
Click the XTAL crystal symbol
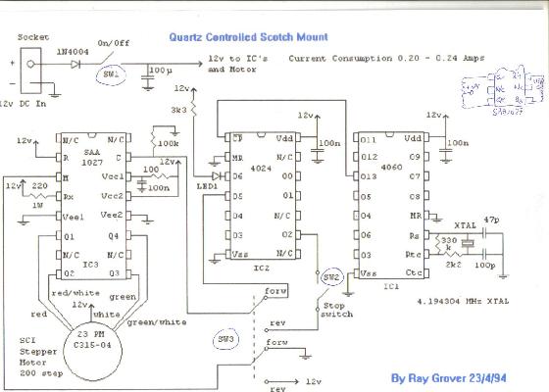[x=467, y=244]
